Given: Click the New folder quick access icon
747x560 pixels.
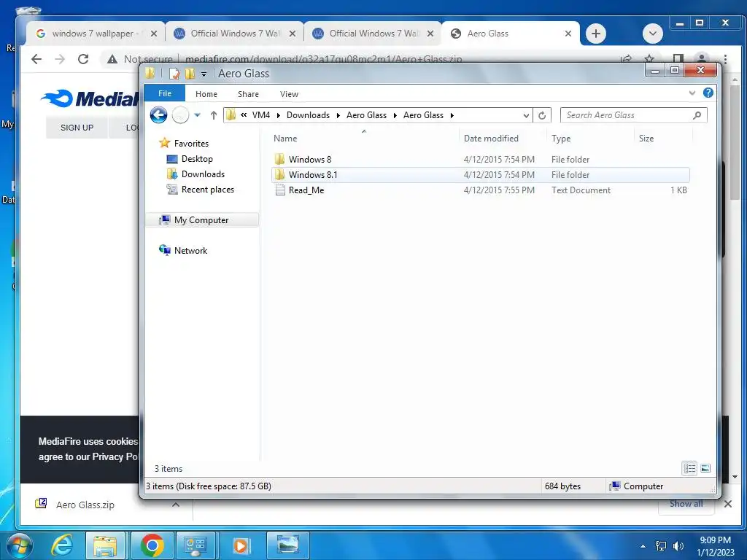Looking at the screenshot, I should coord(190,74).
